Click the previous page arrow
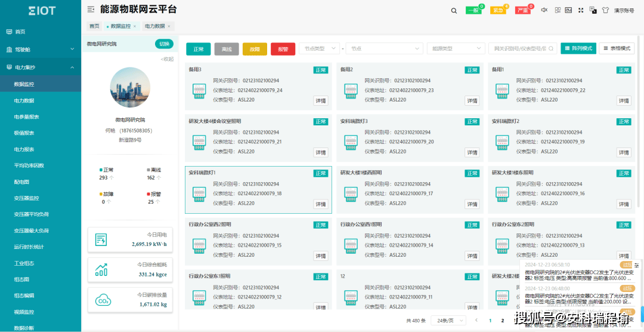Screen dimensions: 644x332 click(476, 320)
